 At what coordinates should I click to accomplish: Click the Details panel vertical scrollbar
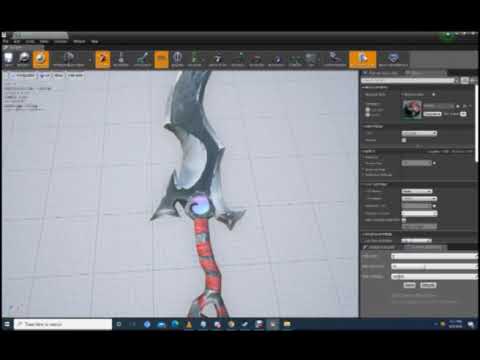[x=476, y=123]
